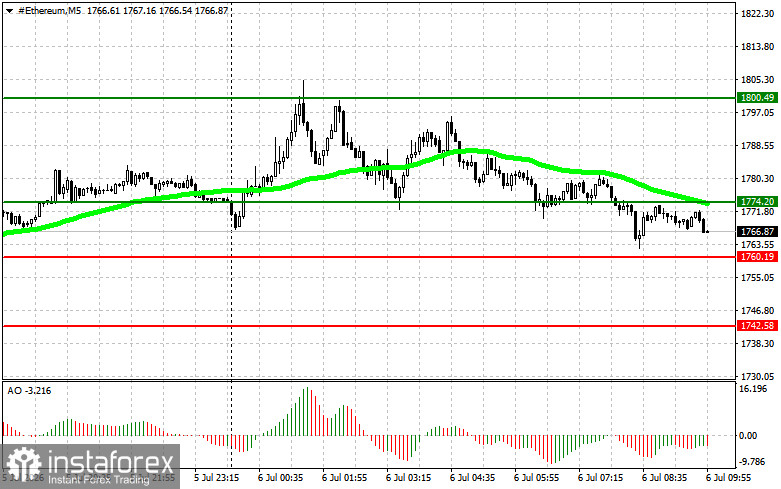Click the 5 Jul 23:15 time marker
781x489 pixels.
(x=217, y=478)
